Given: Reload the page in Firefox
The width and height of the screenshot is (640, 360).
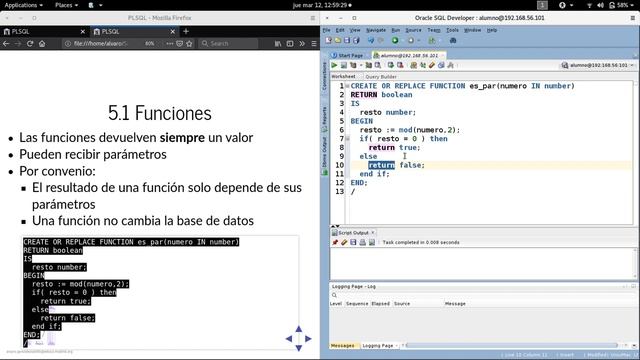Looking at the screenshot, I should pyautogui.click(x=30, y=44).
